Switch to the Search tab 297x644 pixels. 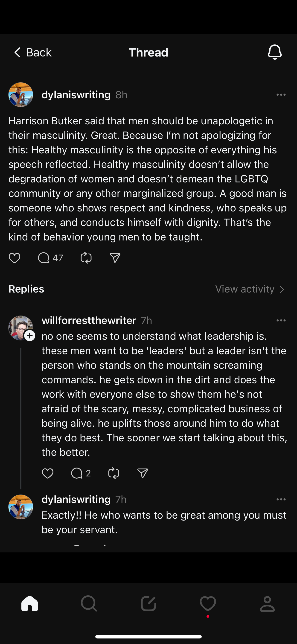coord(89,604)
